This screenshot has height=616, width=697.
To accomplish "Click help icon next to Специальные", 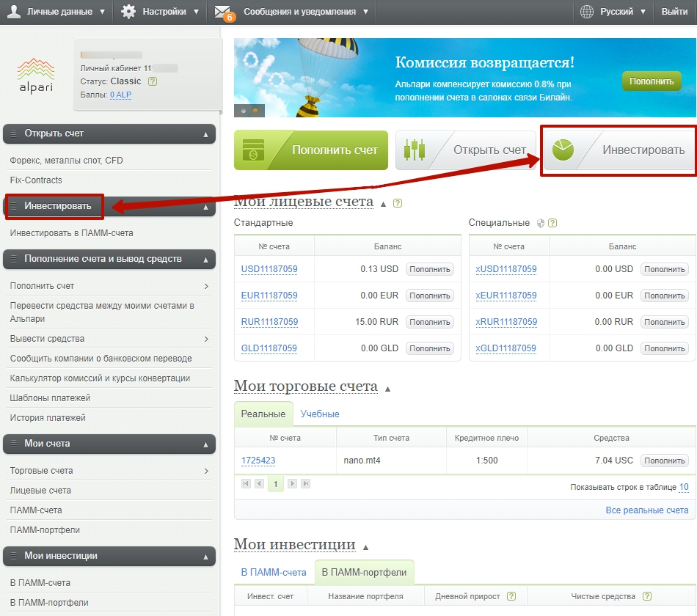I will coord(552,223).
